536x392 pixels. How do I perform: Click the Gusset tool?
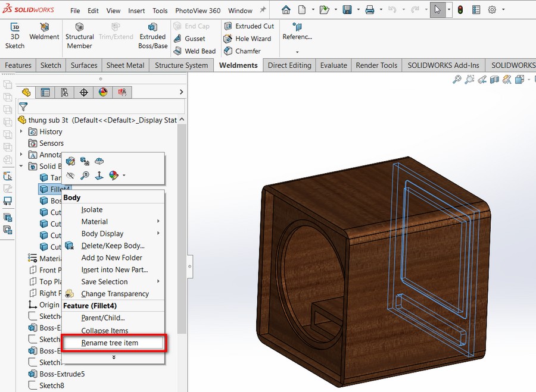[189, 39]
